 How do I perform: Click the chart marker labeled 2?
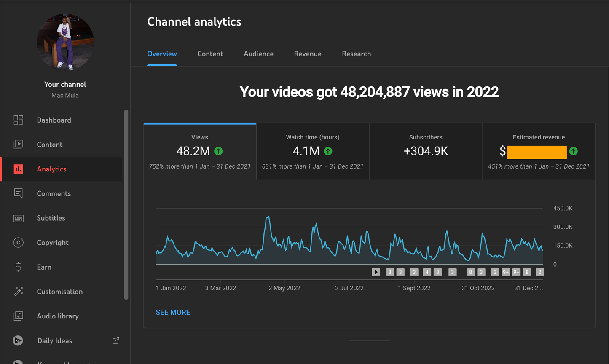(x=539, y=272)
